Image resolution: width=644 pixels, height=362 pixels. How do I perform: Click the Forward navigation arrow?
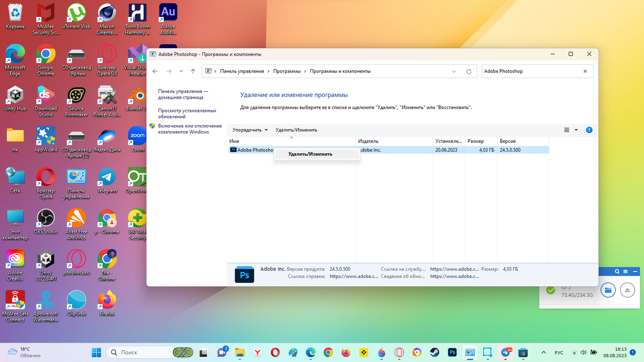(x=169, y=71)
